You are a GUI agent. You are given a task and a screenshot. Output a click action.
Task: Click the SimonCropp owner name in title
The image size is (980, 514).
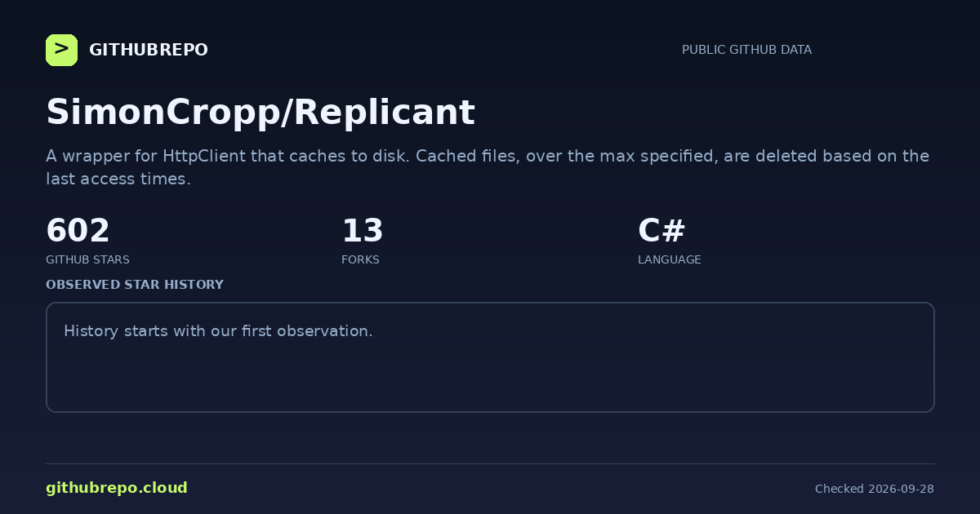coord(162,113)
